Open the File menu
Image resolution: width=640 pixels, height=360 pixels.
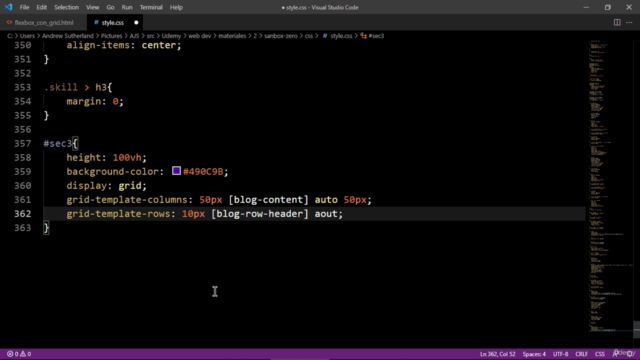tap(24, 7)
